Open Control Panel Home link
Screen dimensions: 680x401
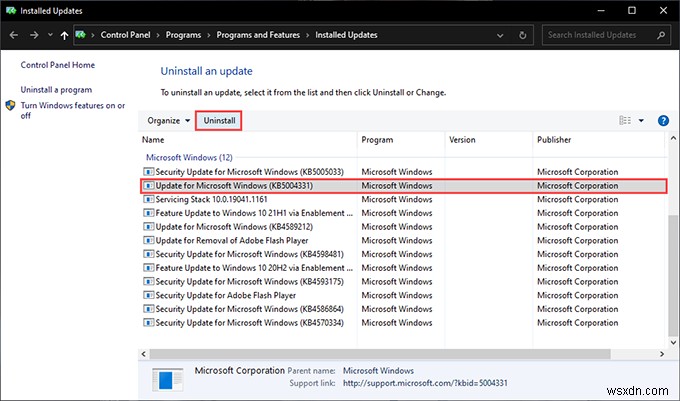(58, 65)
